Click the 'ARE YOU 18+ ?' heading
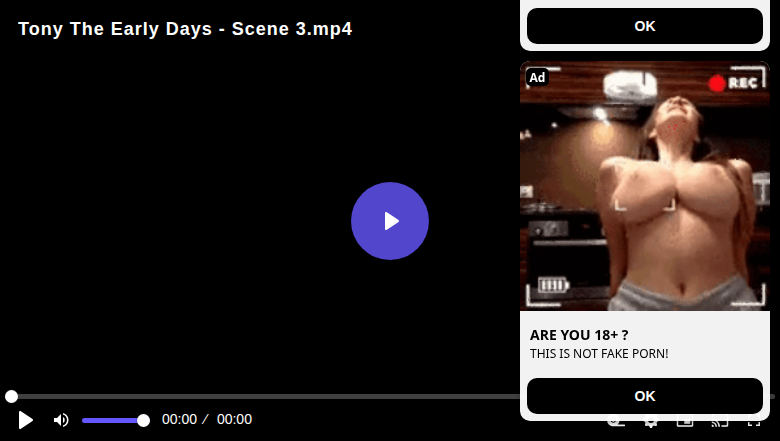Image resolution: width=780 pixels, height=441 pixels. pos(579,335)
